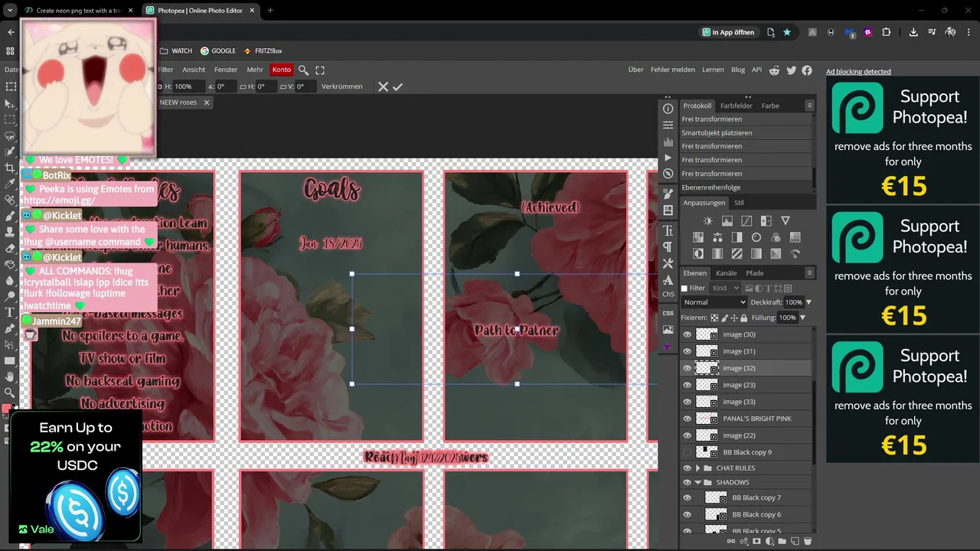
Task: Open the Ansicht menu
Action: [194, 70]
